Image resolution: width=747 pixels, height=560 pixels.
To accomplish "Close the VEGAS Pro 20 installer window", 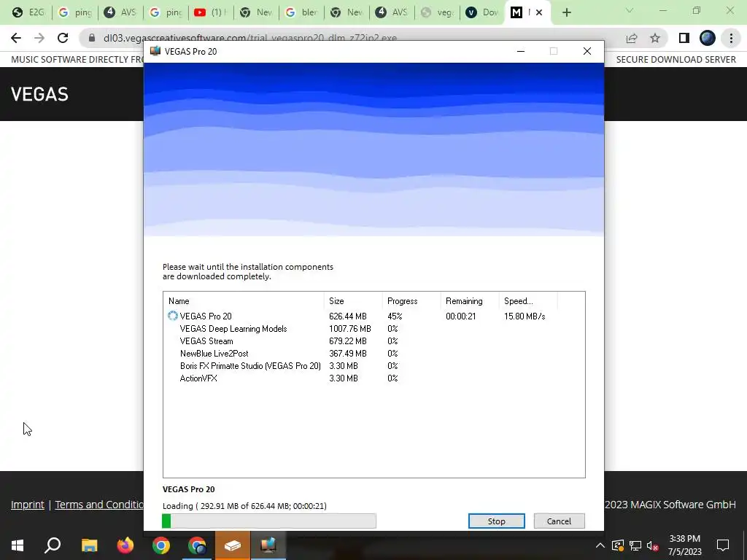I will [587, 51].
